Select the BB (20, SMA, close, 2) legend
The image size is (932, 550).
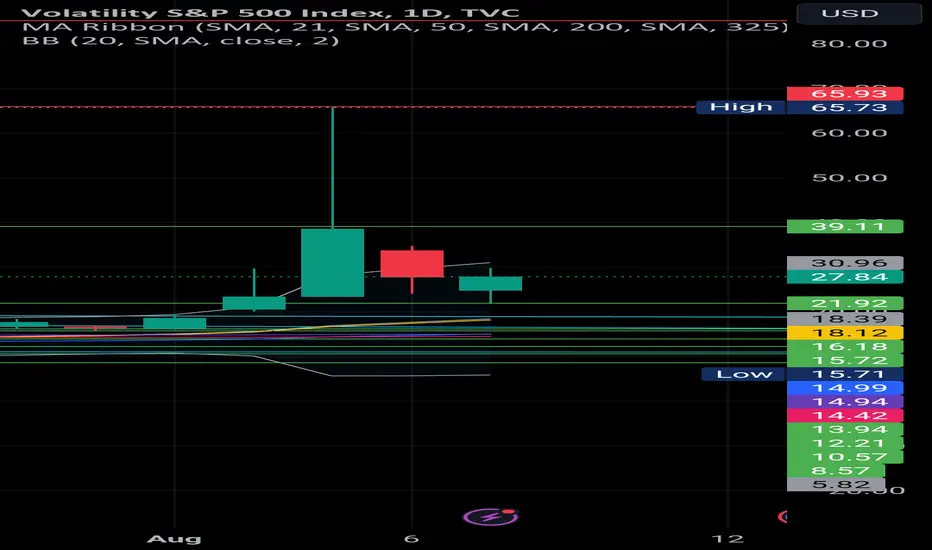[181, 40]
